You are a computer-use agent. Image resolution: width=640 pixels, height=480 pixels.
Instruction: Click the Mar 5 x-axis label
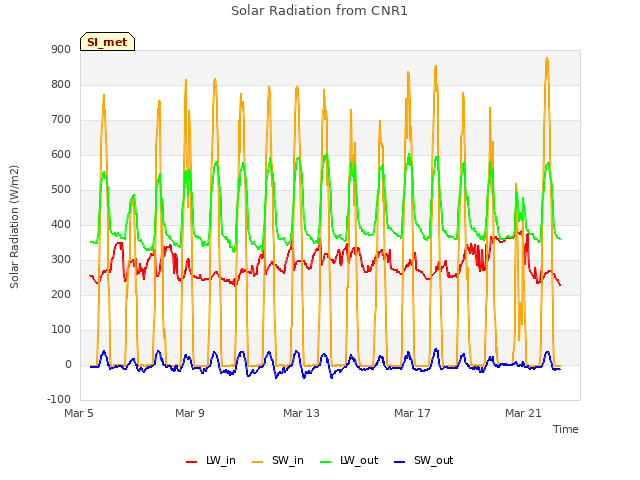tap(79, 413)
